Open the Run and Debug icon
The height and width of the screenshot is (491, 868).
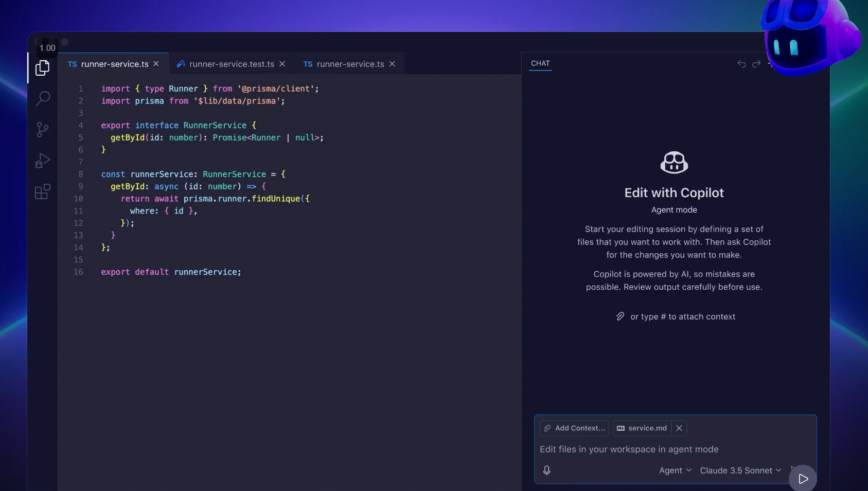click(43, 161)
